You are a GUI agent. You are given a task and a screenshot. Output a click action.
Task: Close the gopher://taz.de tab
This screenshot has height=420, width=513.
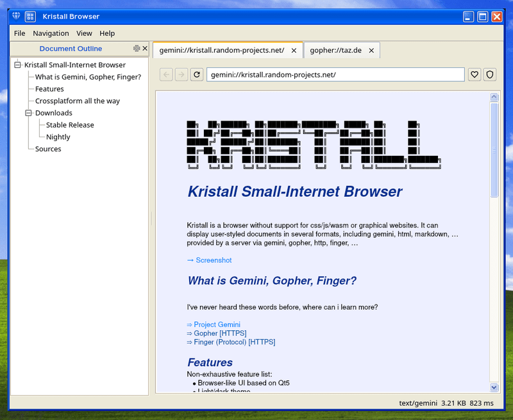[371, 51]
